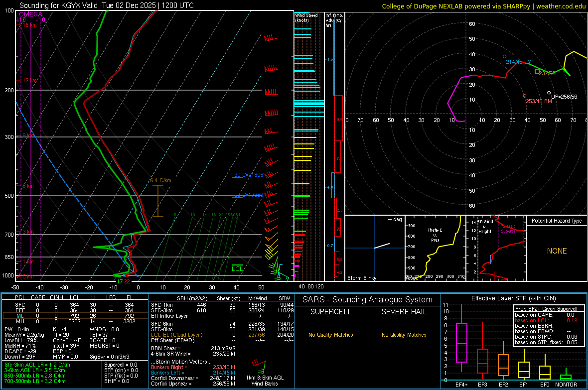Click the white circle upshear marker near UP=256/56
Screen dimensions: 588x390
tap(549, 93)
